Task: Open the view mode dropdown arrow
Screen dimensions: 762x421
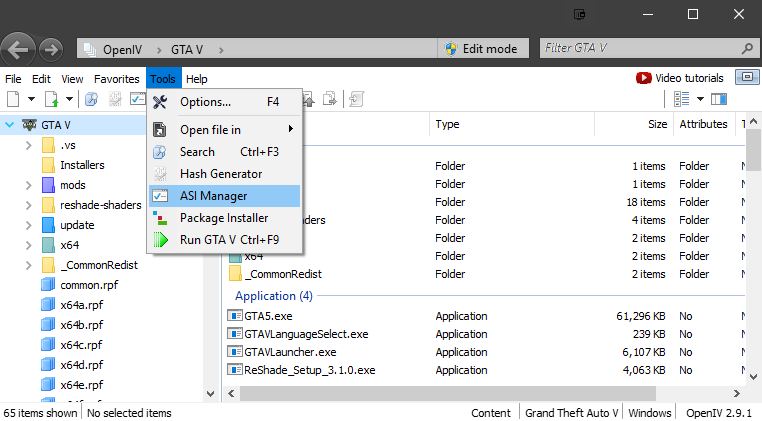Action: (700, 99)
